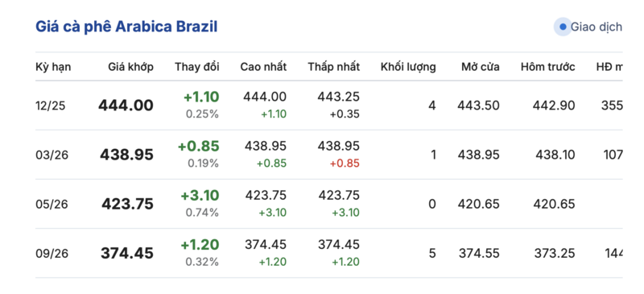
Task: Open the Giá cà phê Arabica Brazil heading
Action: click(x=126, y=27)
